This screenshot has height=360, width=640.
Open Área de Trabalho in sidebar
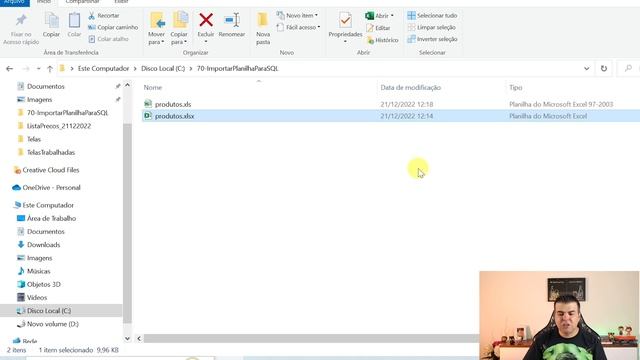pos(51,218)
